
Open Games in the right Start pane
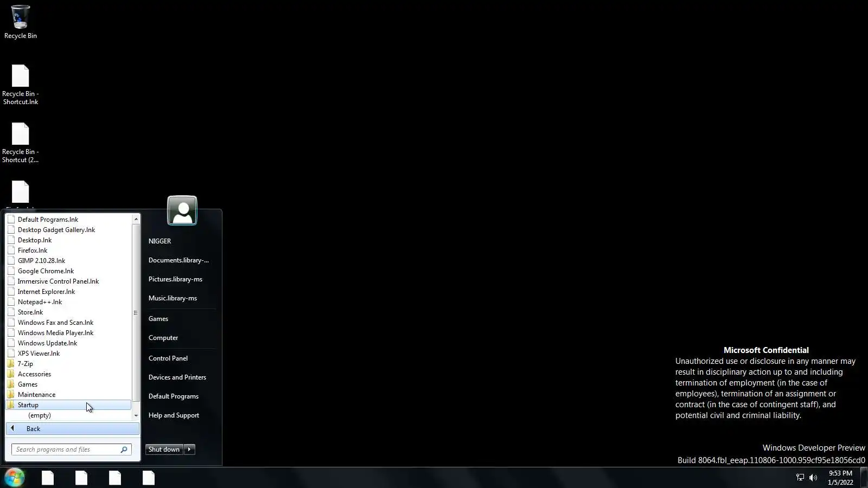click(x=179, y=319)
